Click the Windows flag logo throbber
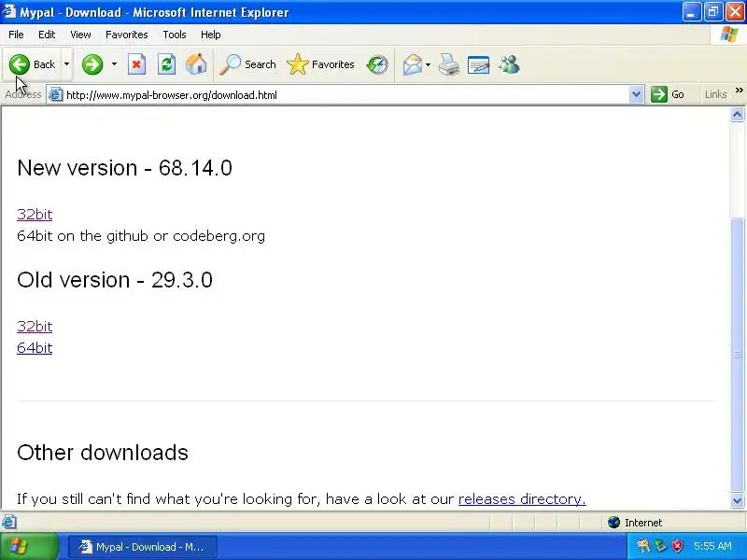The image size is (747, 560). (x=729, y=35)
